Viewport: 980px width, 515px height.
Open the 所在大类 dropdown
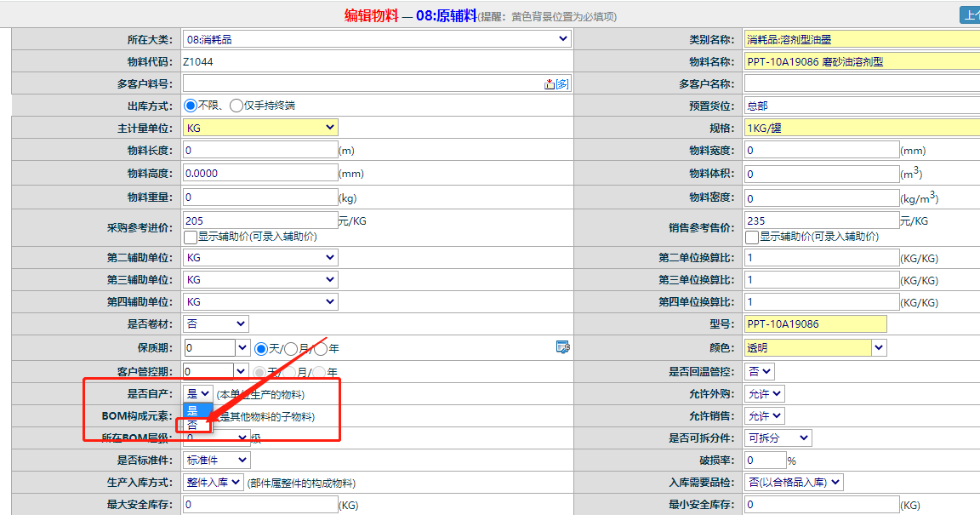point(377,39)
